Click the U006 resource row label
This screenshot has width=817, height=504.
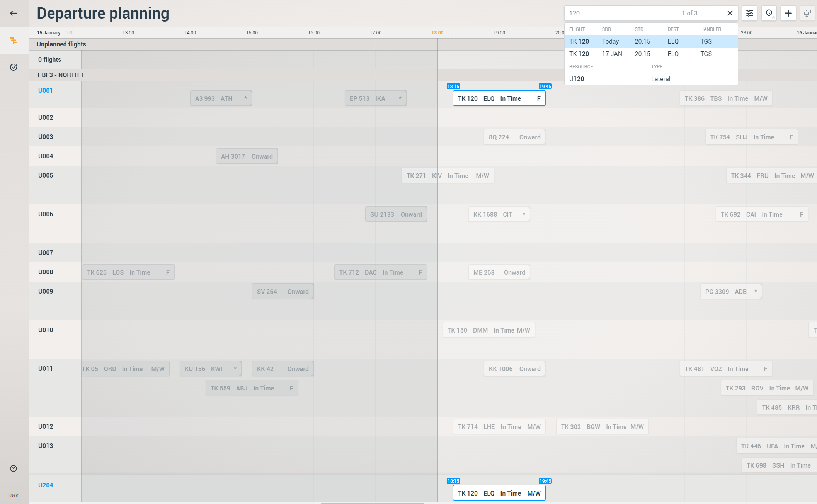click(46, 214)
